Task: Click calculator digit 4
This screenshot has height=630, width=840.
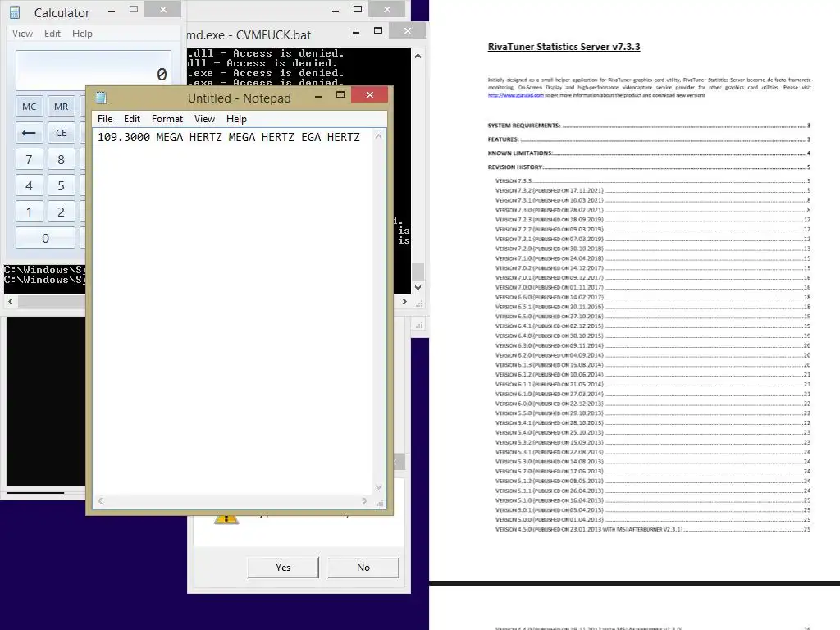Action: click(x=29, y=185)
